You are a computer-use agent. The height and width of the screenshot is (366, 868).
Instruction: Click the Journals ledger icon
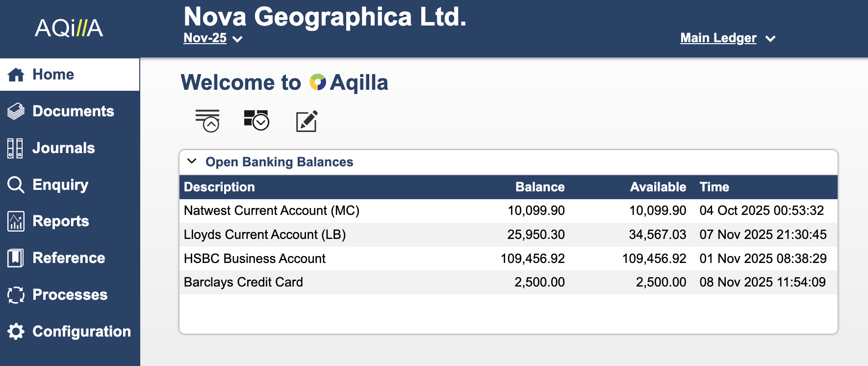click(15, 148)
